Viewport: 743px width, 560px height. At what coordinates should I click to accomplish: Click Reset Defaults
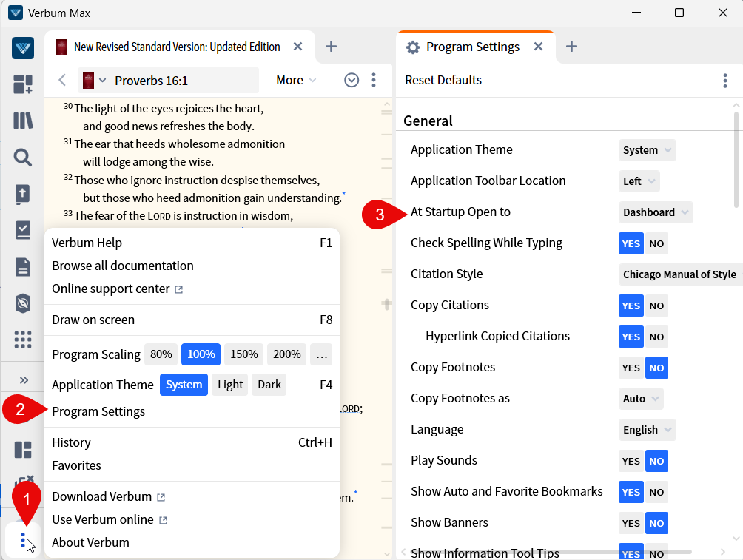(x=443, y=80)
